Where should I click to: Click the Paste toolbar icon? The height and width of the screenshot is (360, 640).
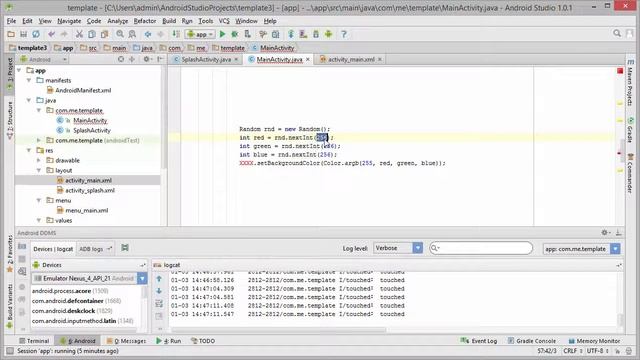coord(104,34)
